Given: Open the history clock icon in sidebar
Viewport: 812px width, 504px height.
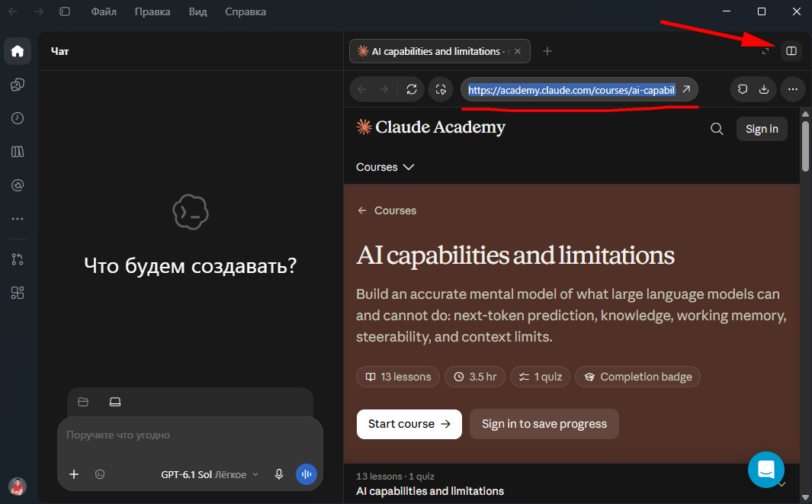Looking at the screenshot, I should point(18,118).
